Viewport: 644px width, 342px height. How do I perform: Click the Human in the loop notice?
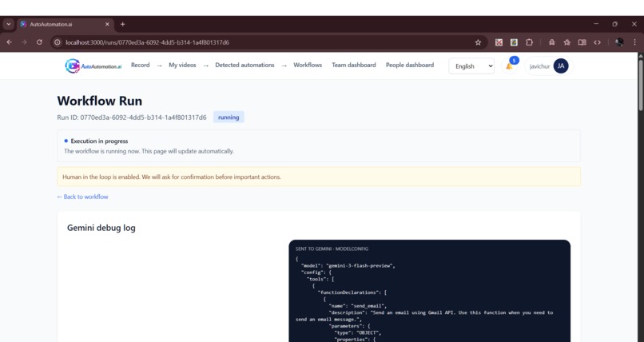pyautogui.click(x=319, y=177)
